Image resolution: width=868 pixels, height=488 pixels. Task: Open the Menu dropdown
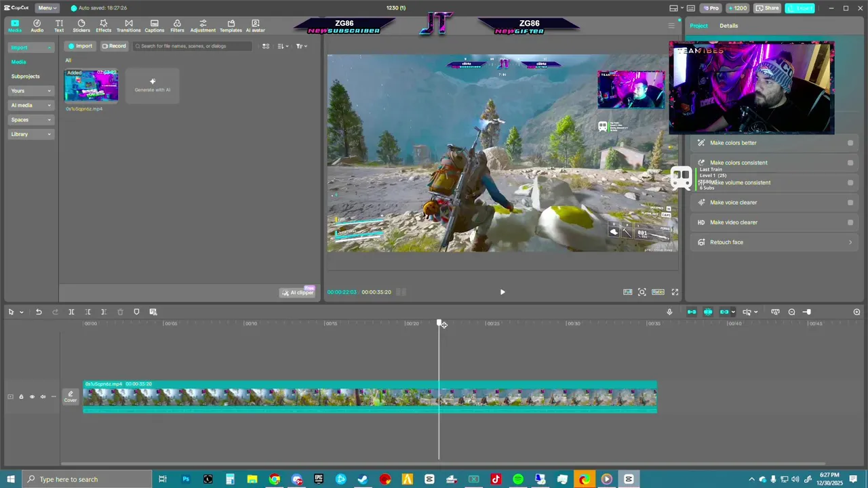coord(47,7)
